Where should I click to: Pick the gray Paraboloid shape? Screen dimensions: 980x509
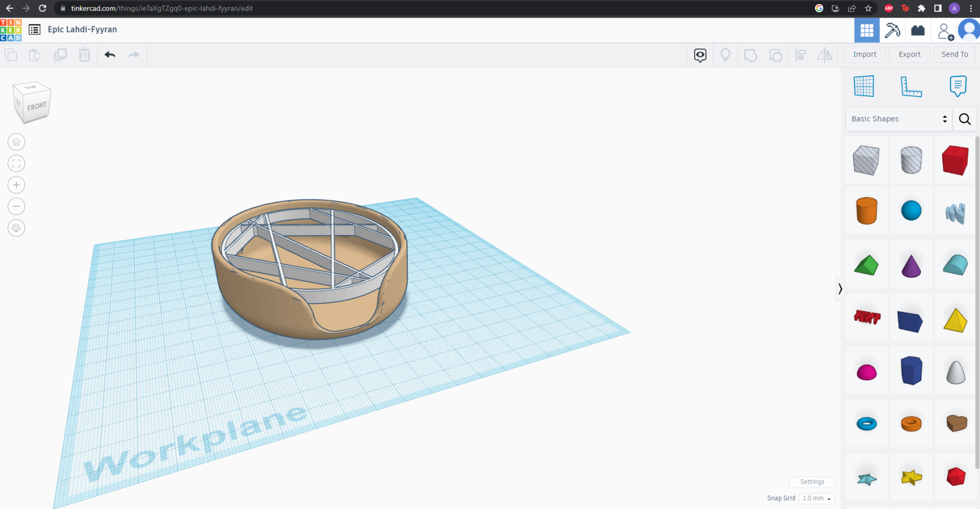pyautogui.click(x=956, y=372)
